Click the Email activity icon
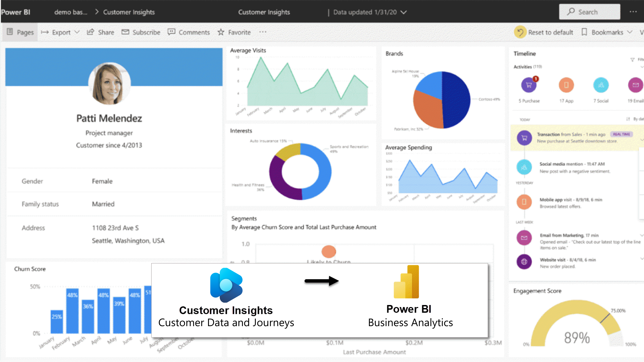The image size is (644, 362). tap(635, 85)
